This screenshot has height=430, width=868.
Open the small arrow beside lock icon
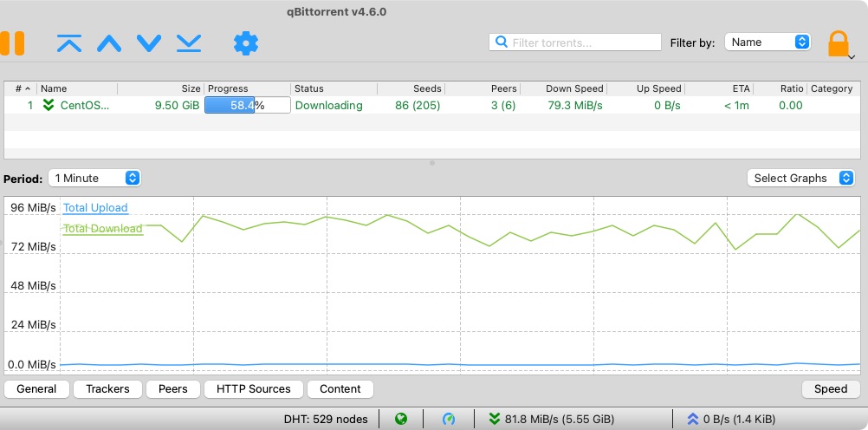point(852,56)
